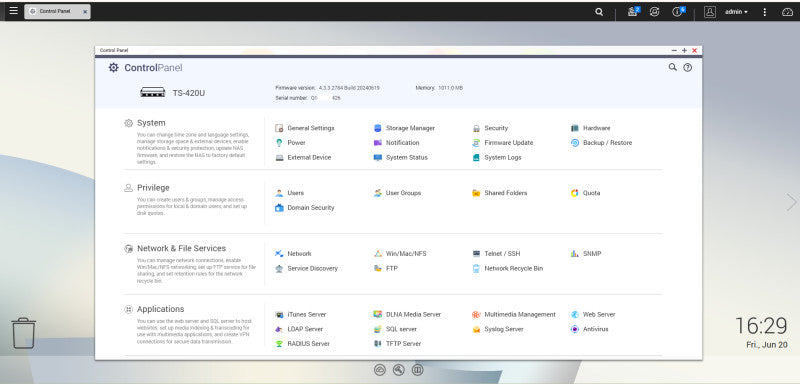Open External Device settings

tap(303, 158)
